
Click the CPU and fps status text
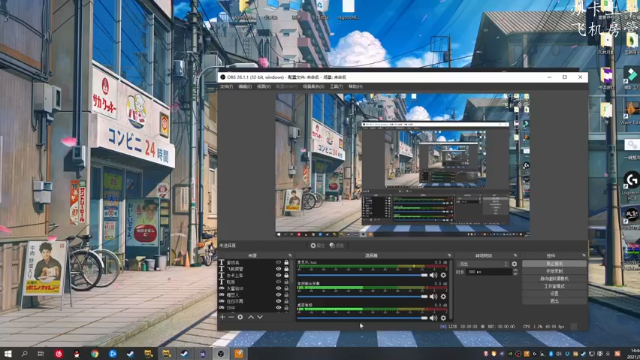543,327
